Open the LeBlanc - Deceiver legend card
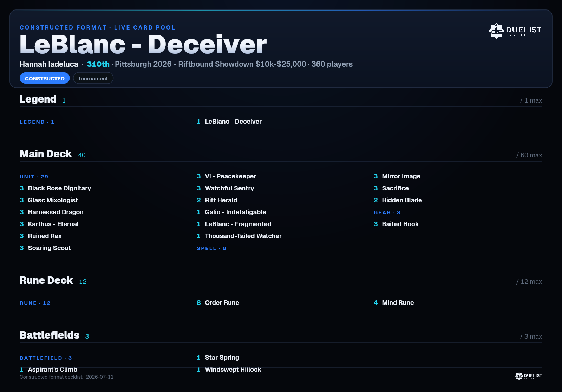The height and width of the screenshot is (392, 562). pos(229,122)
